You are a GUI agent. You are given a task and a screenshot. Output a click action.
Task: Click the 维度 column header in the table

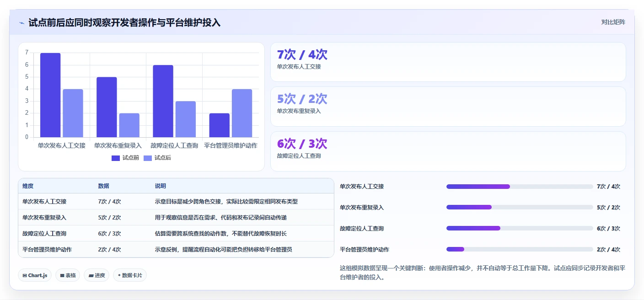pyautogui.click(x=28, y=186)
